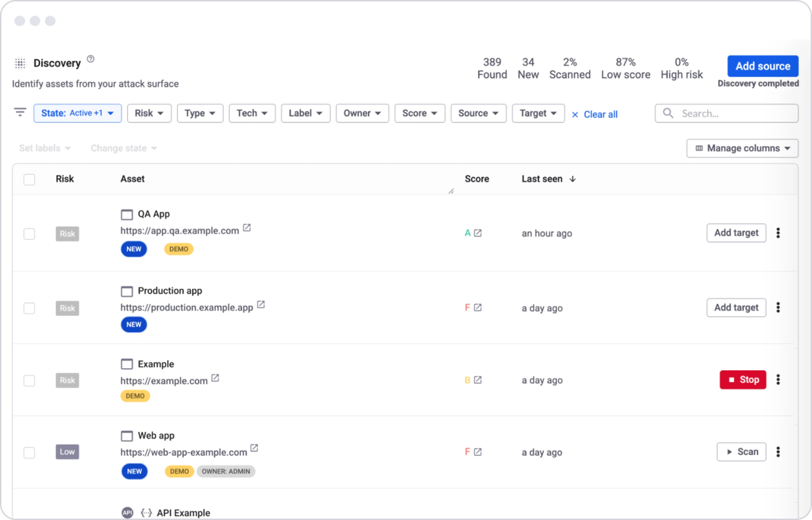Stop the scan on Example asset
This screenshot has height=520, width=812.
point(743,380)
